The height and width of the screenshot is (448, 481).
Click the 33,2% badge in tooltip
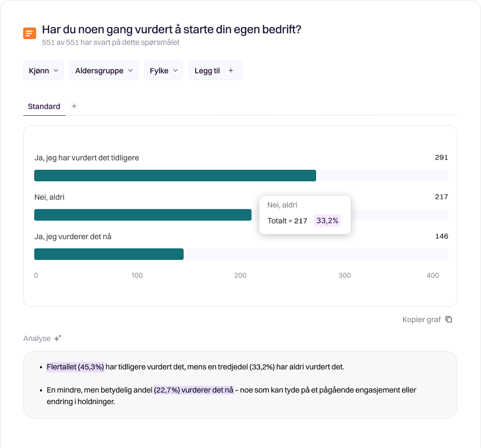pyautogui.click(x=327, y=221)
